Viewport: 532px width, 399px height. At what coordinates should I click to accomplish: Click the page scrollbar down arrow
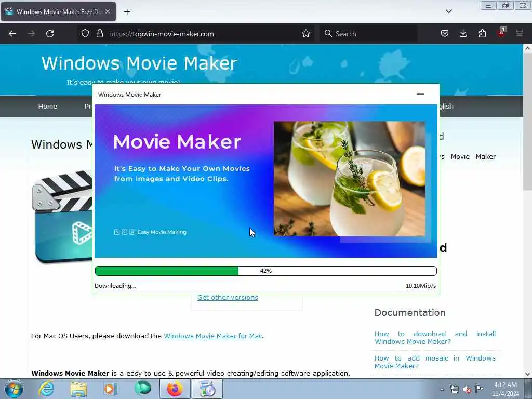[527, 374]
